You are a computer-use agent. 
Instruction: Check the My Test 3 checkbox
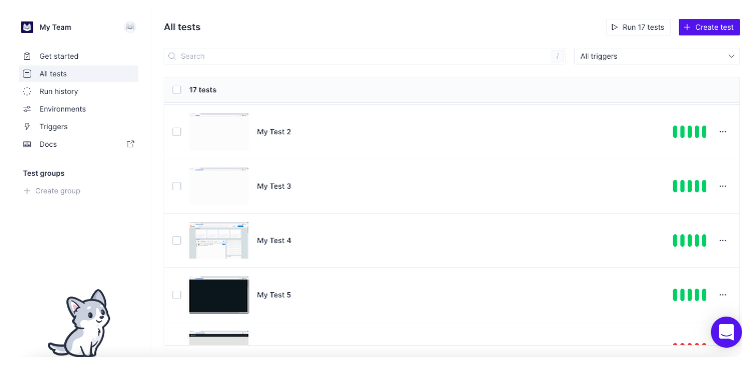pos(176,186)
